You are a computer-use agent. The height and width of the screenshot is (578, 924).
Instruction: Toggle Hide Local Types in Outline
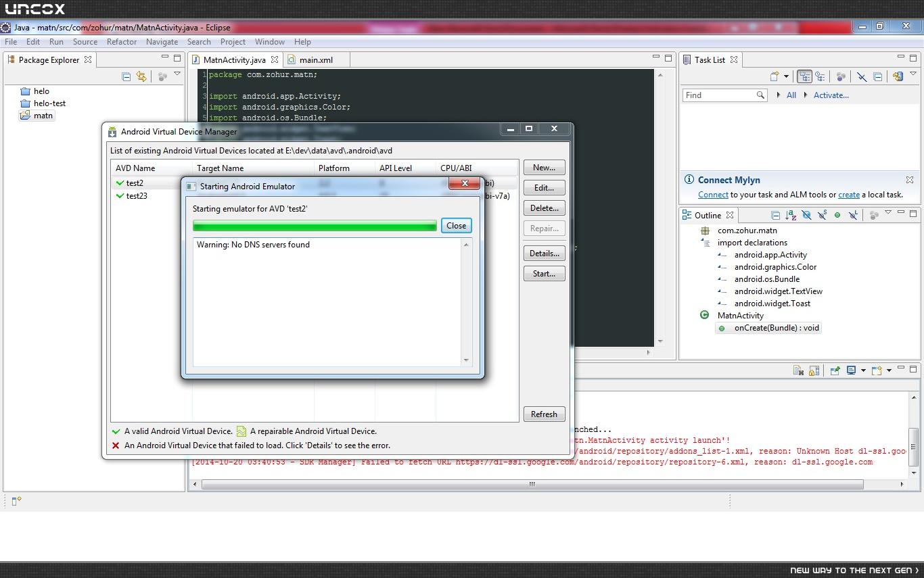tap(853, 215)
